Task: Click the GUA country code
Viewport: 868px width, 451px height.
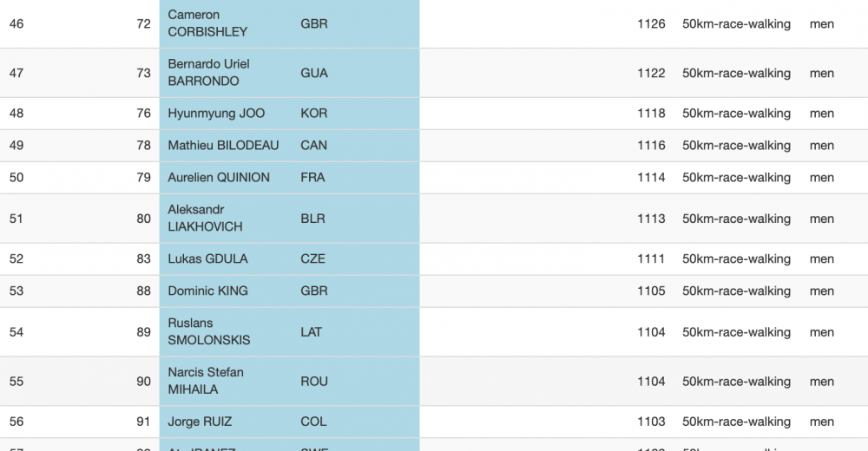Action: tap(313, 74)
